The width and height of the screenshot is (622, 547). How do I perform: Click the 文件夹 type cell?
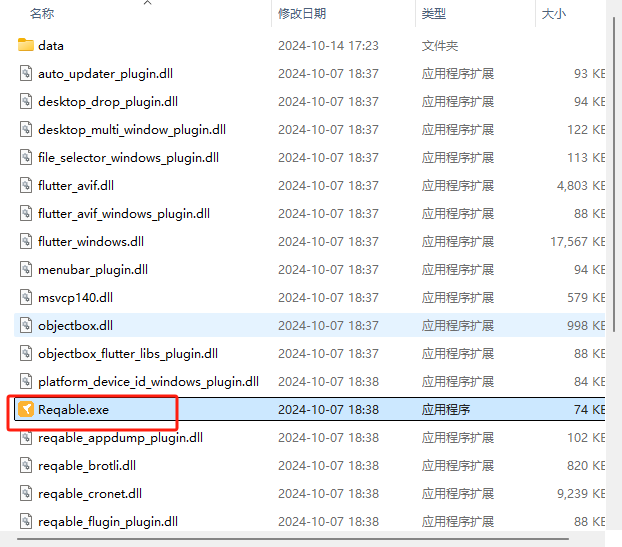440,46
